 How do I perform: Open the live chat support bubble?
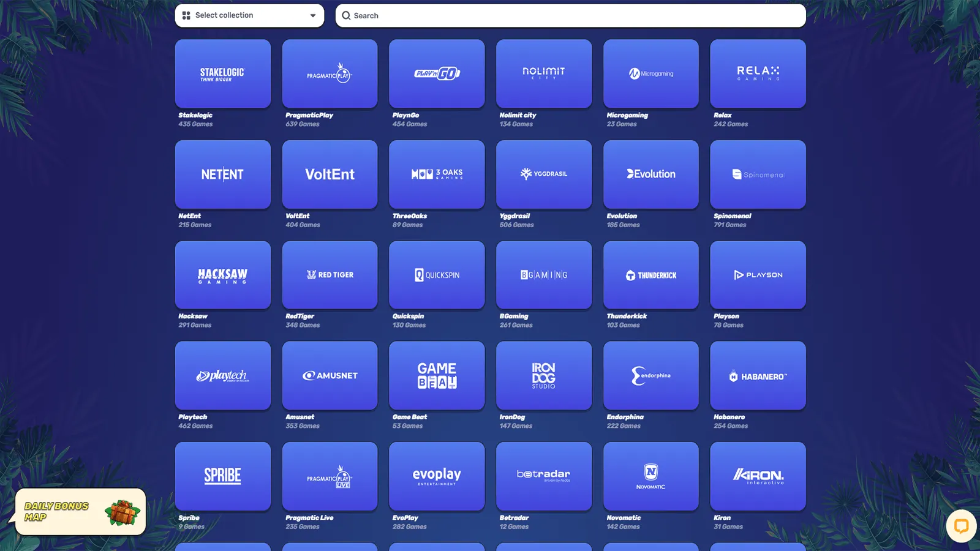click(961, 526)
